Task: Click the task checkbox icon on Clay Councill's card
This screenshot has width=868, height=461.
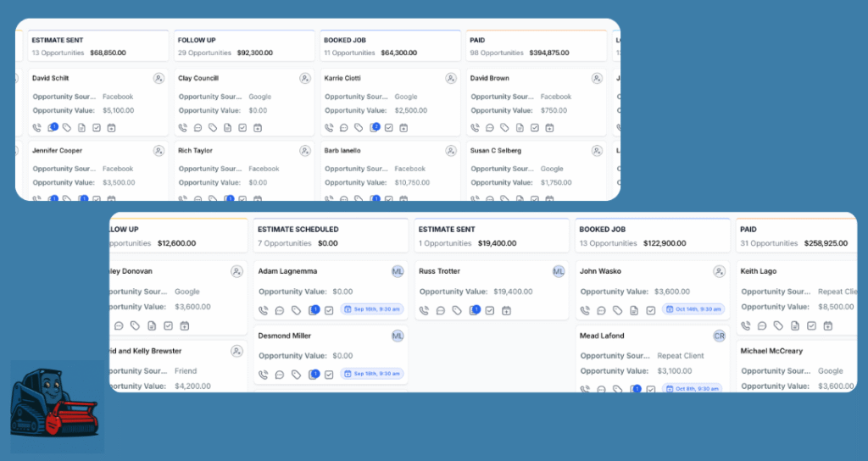Action: click(x=242, y=128)
